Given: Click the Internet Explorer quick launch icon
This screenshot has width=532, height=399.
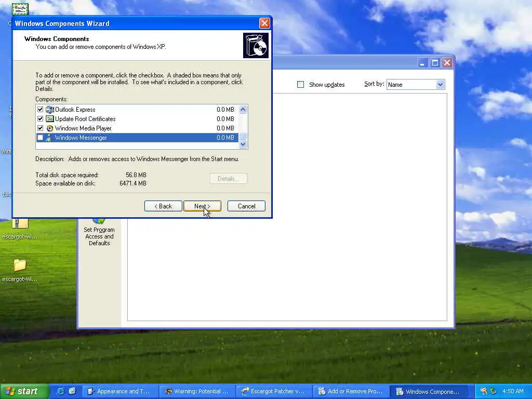Looking at the screenshot, I should 60,391.
